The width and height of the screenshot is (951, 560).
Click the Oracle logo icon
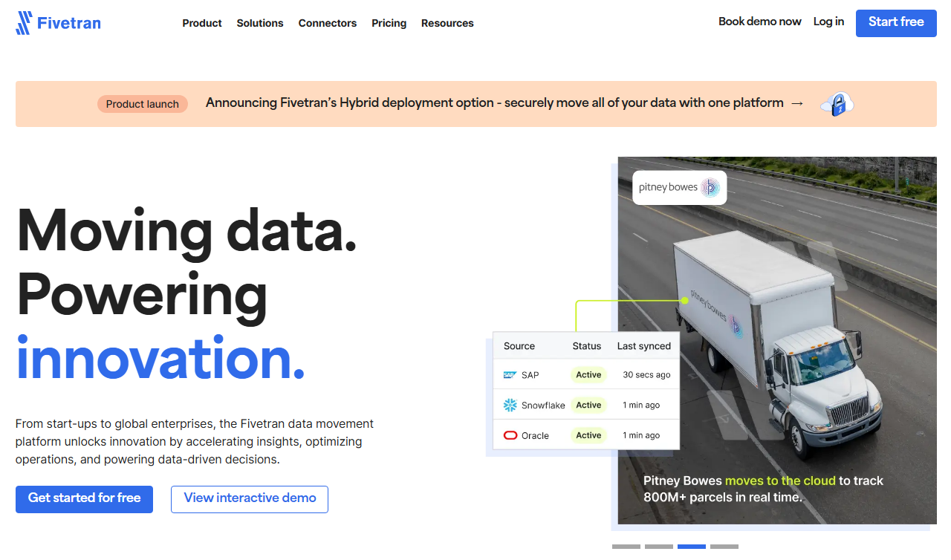(510, 436)
